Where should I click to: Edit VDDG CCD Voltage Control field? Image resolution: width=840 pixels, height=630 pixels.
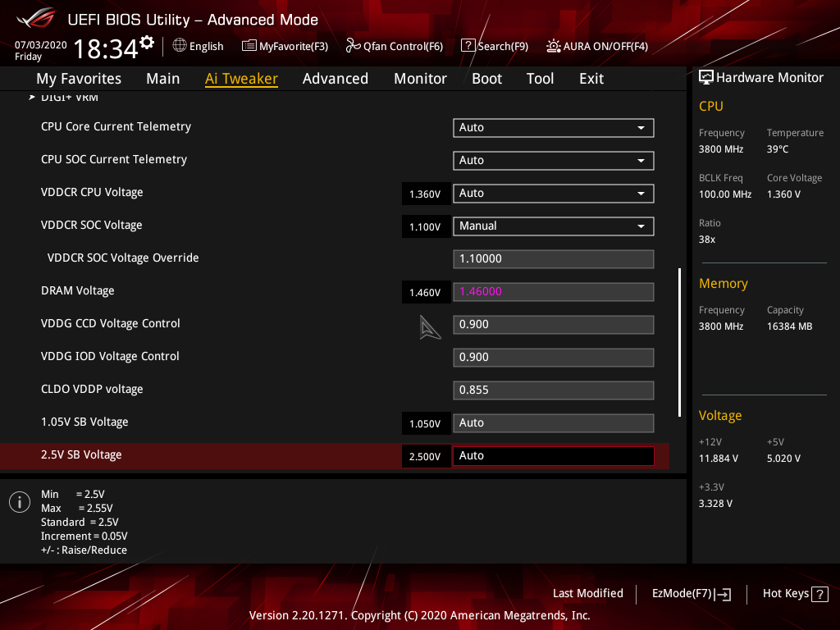(554, 324)
